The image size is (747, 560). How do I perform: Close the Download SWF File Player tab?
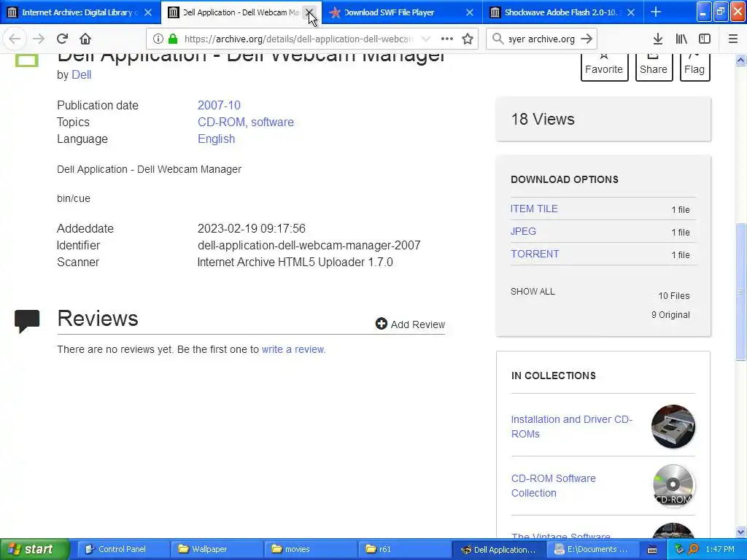pyautogui.click(x=470, y=12)
